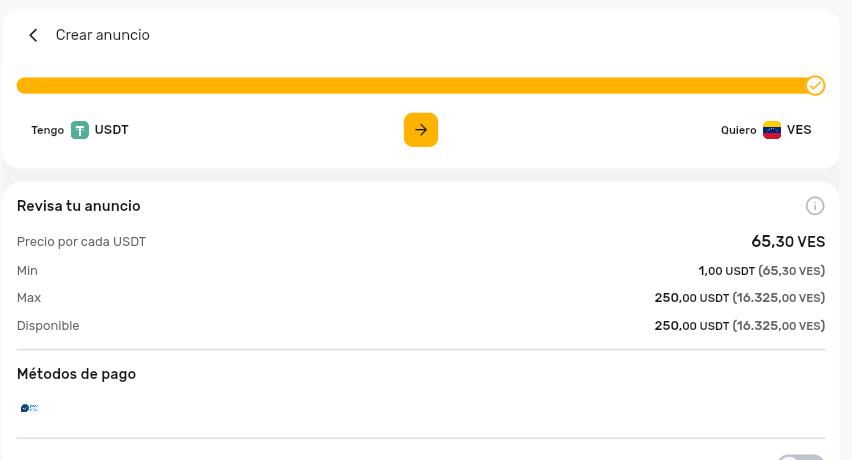
Task: Select the Quiero VES currency label
Action: click(766, 130)
